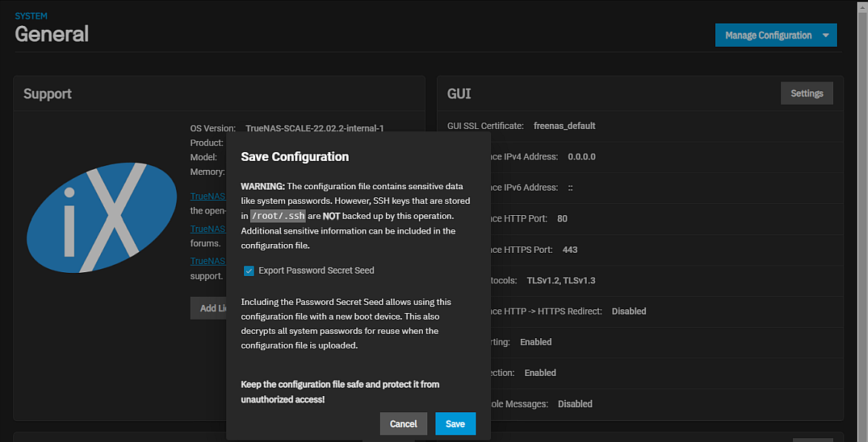Click the Support card heading
868x442 pixels.
point(47,94)
